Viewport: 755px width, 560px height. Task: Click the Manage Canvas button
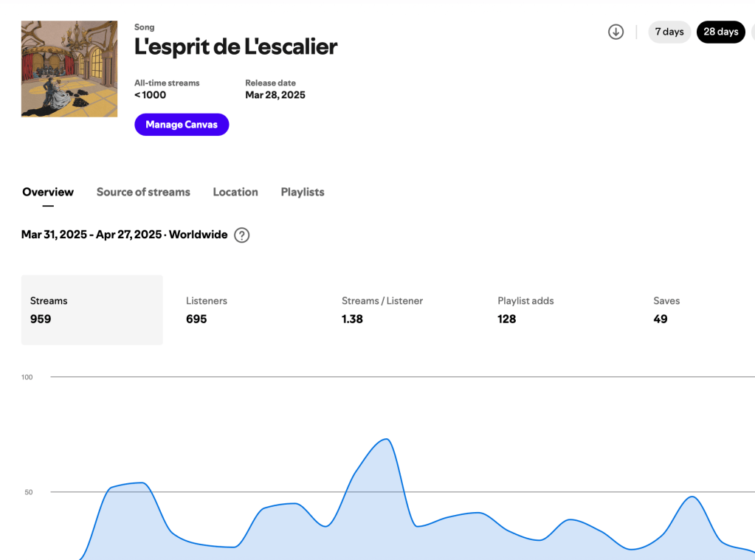point(182,125)
